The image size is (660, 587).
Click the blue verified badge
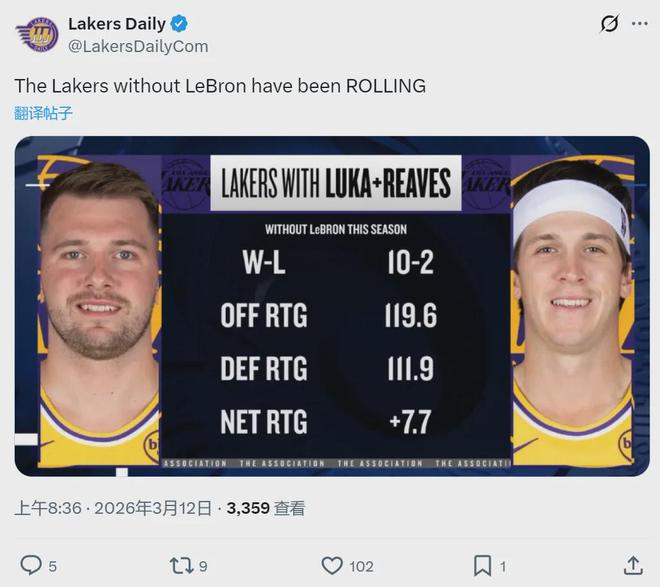coord(180,24)
